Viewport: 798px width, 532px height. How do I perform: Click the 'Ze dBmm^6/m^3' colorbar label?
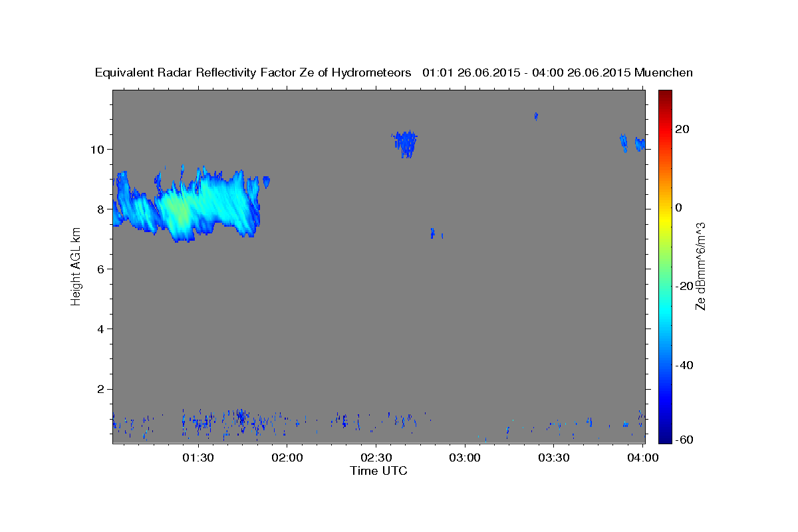701,266
